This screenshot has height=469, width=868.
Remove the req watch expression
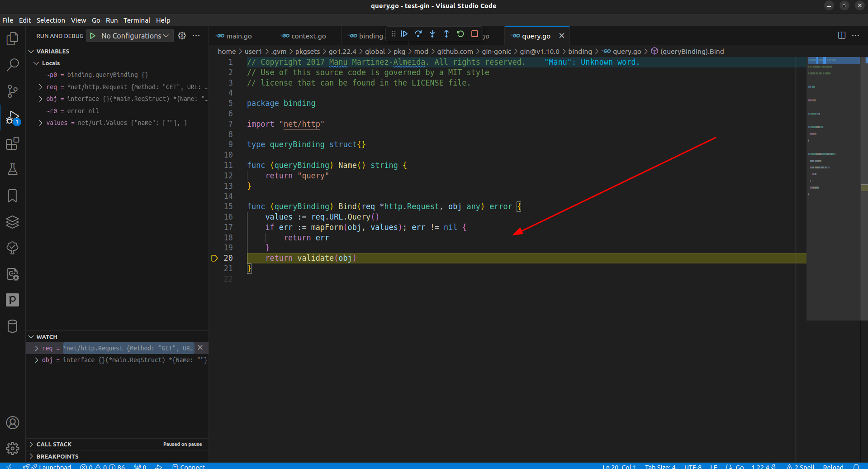click(200, 348)
